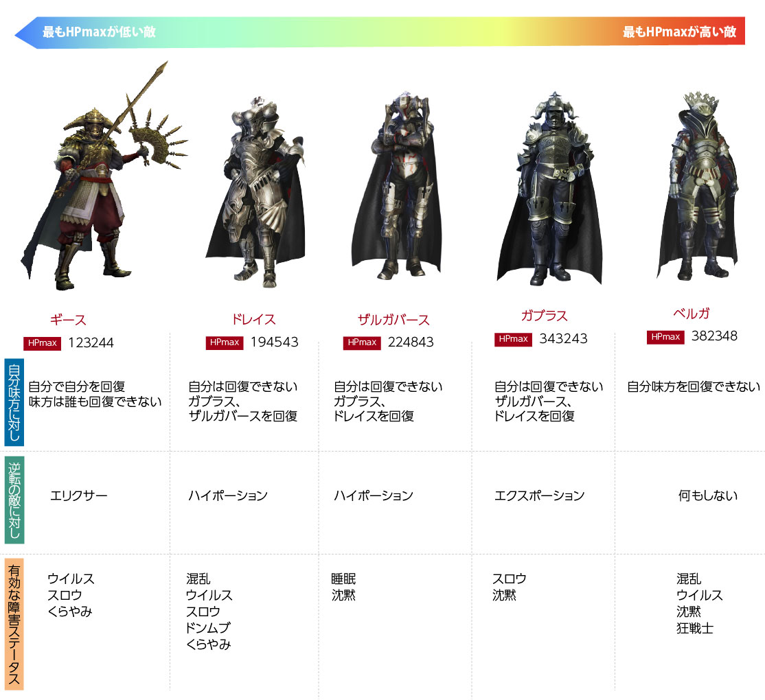Click the red 最もHPmaxが高い敵 gradient end
Screen dimensions: 765x700
pyautogui.click(x=679, y=32)
